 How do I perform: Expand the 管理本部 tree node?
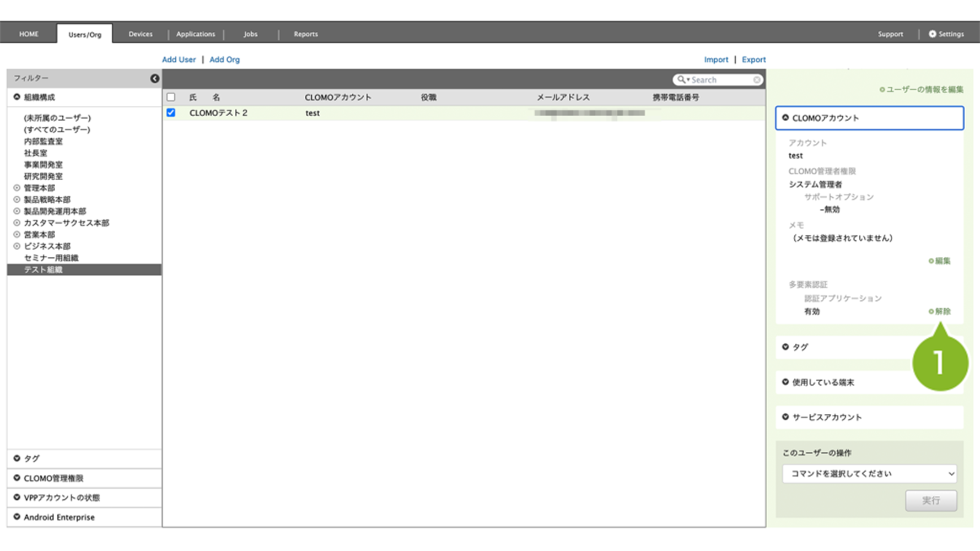coord(17,188)
